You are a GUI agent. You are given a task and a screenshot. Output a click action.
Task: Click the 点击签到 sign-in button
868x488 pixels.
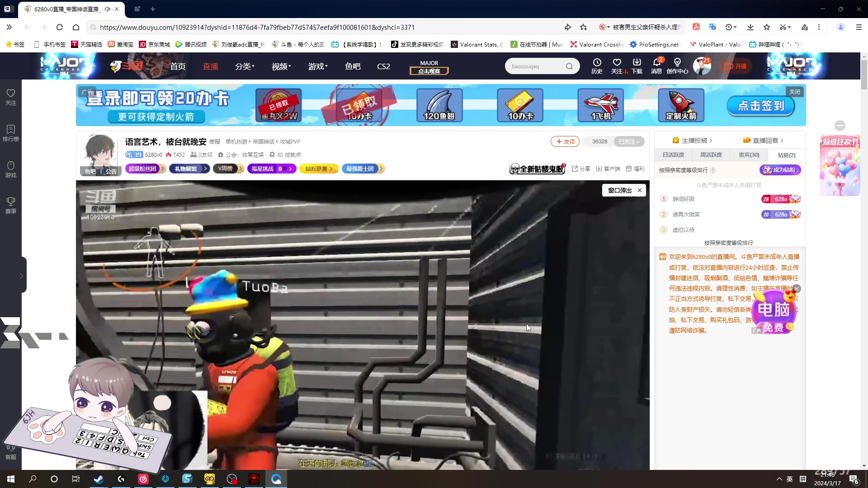pyautogui.click(x=761, y=106)
